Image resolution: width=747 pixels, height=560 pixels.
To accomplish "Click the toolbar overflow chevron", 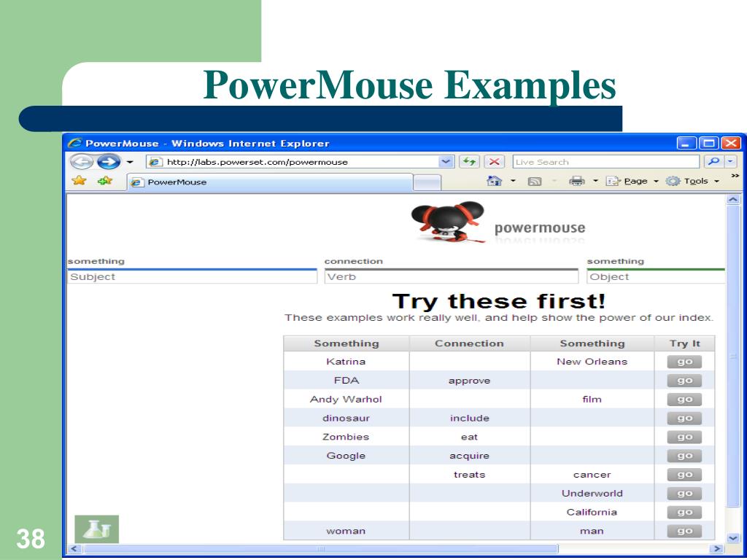I will tap(735, 176).
